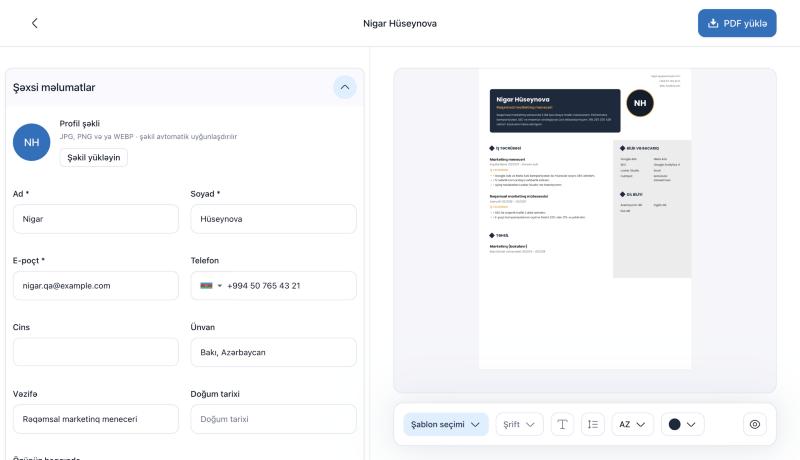The image size is (800, 460).
Task: Upload a photo with Şəkil yükləyin
Action: pyautogui.click(x=94, y=158)
